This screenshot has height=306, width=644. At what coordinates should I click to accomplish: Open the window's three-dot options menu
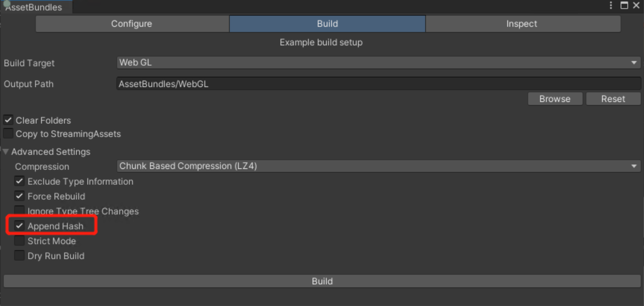[611, 5]
